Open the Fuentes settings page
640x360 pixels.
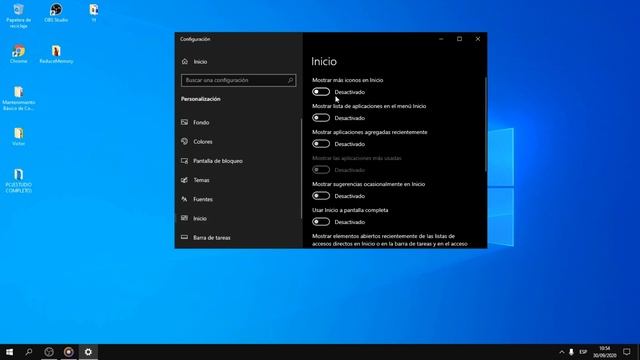coord(203,199)
